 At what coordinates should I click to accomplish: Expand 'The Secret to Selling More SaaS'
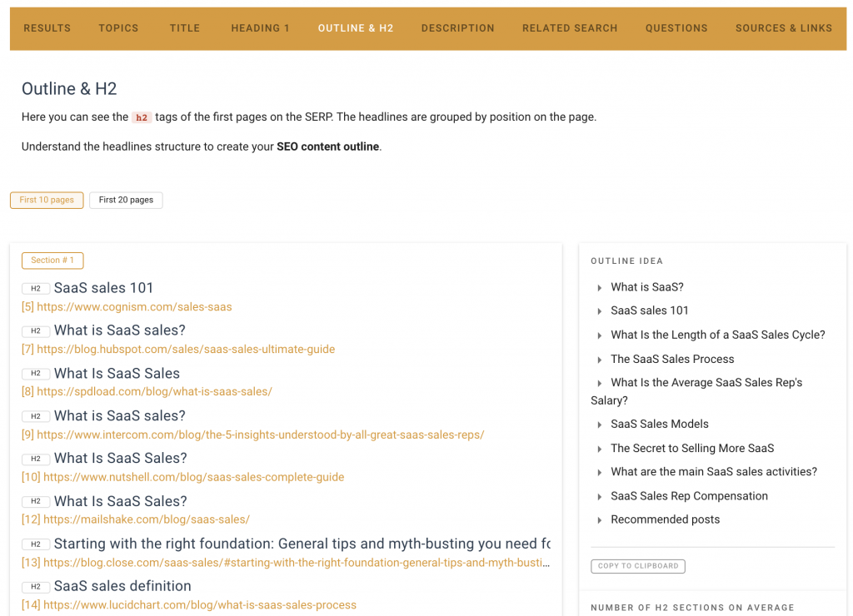[600, 449]
